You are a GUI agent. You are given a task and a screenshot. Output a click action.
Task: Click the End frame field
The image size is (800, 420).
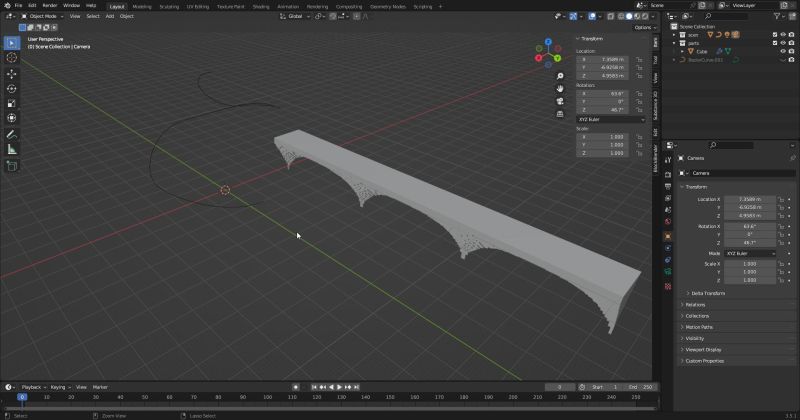(x=641, y=387)
